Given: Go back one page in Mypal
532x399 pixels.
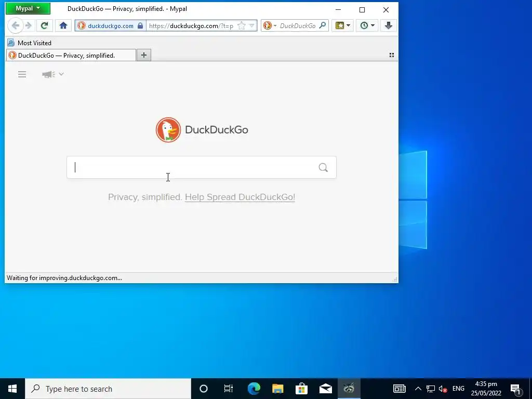Looking at the screenshot, I should (15, 25).
